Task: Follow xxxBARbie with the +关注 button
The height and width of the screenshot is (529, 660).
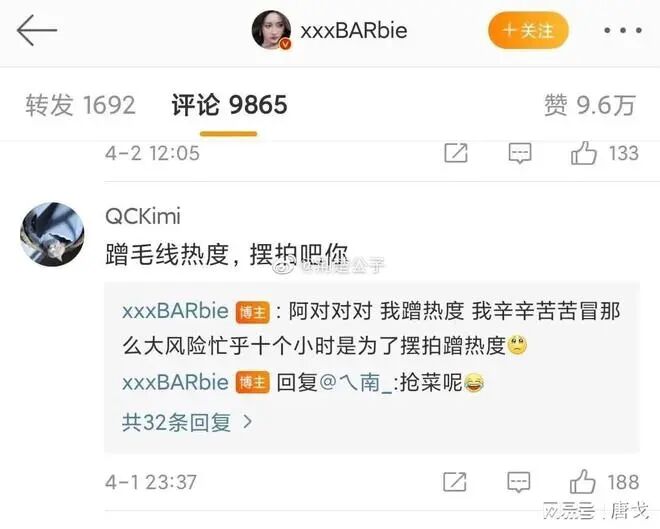Action: click(x=528, y=30)
